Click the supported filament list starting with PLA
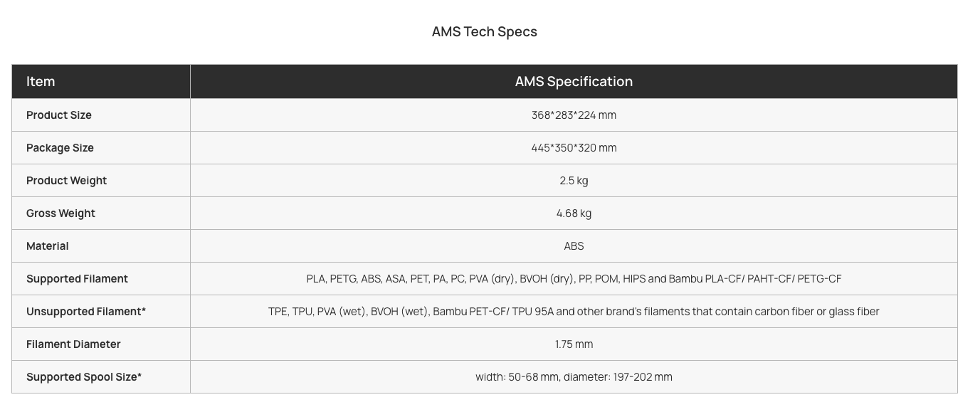Screen dimensions: 980x412 (x=574, y=278)
